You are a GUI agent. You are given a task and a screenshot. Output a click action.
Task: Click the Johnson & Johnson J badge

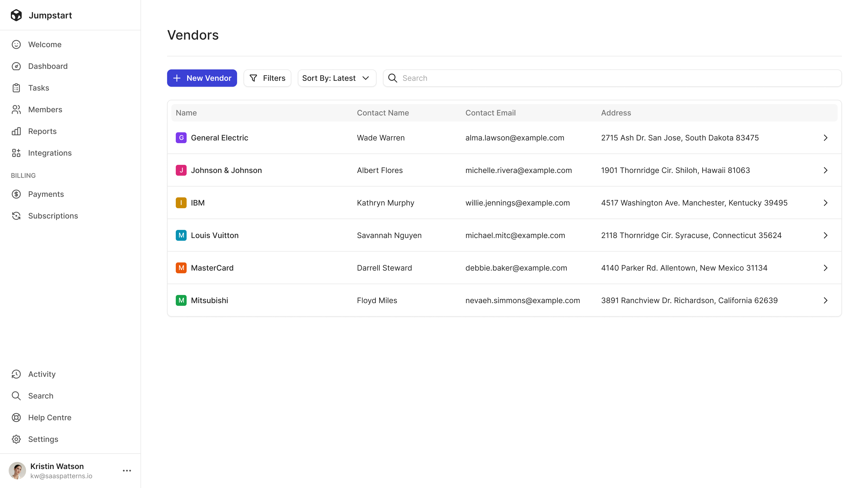click(x=181, y=170)
